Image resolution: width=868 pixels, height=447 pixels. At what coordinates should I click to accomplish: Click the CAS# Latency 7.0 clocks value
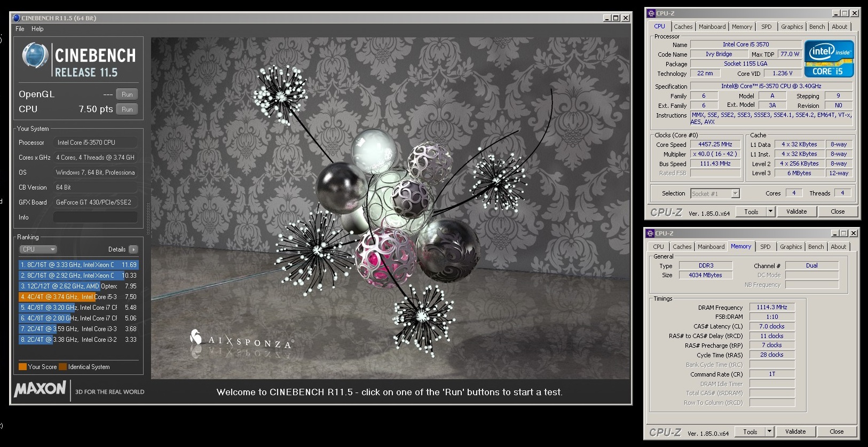click(x=772, y=326)
